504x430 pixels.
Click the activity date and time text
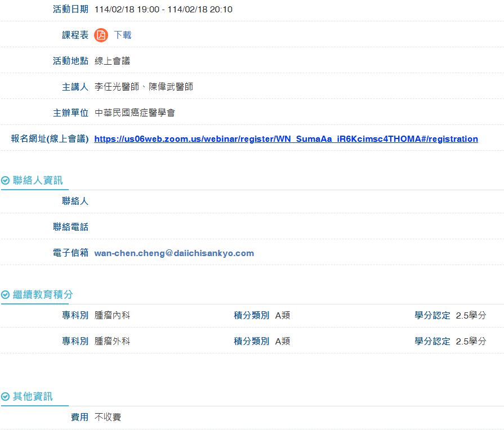[x=163, y=10]
